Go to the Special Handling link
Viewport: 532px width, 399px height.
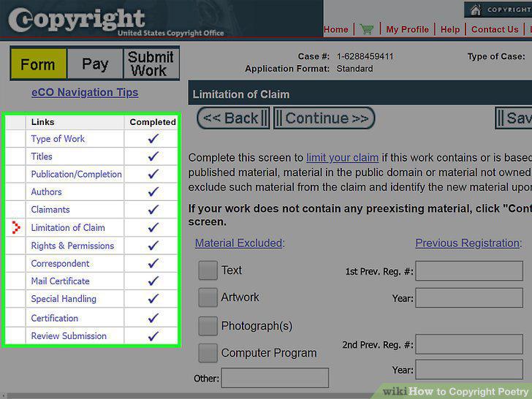coord(64,299)
